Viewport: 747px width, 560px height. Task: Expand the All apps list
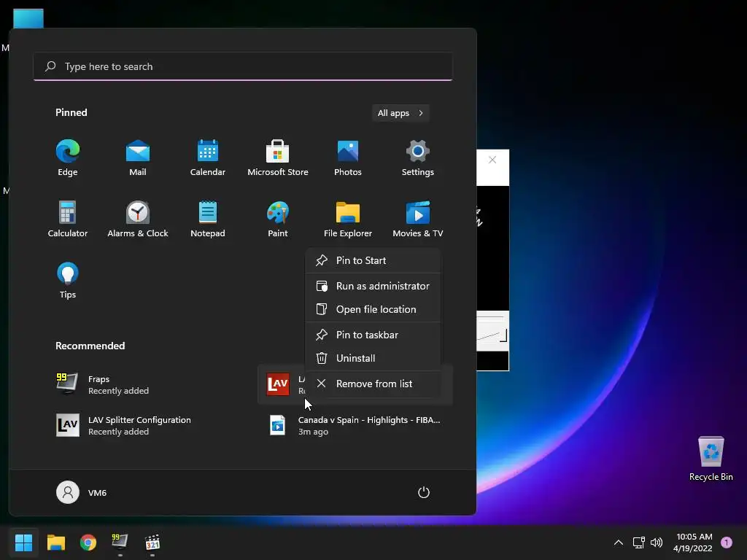[x=400, y=113]
